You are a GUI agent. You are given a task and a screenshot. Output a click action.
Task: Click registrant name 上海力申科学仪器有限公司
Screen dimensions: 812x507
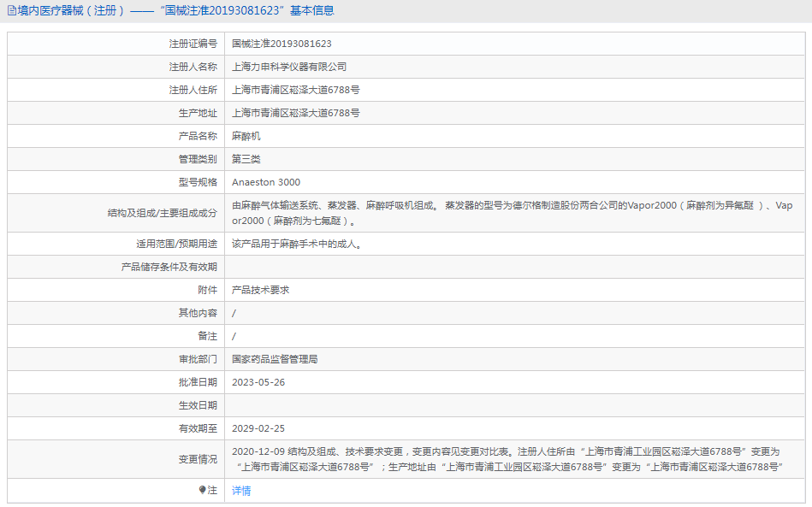click(x=289, y=67)
